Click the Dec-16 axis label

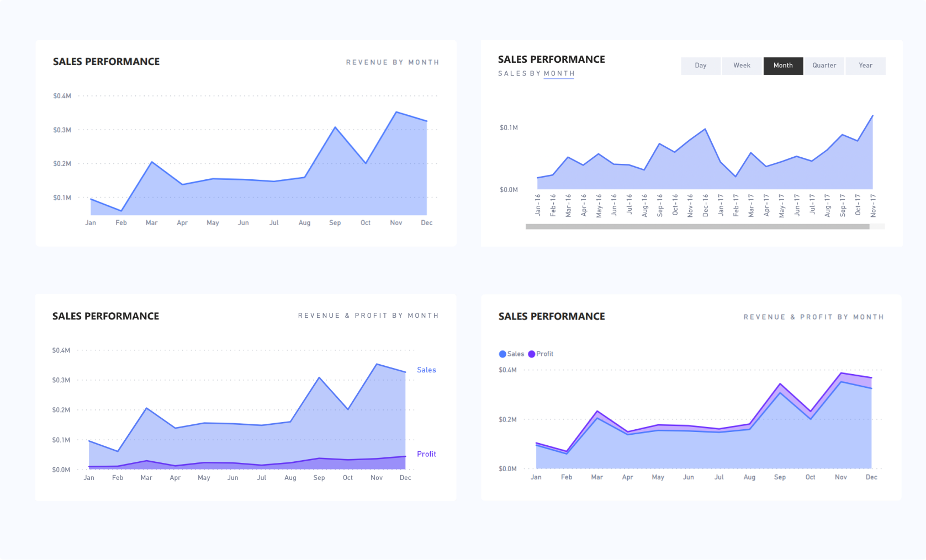tap(705, 205)
